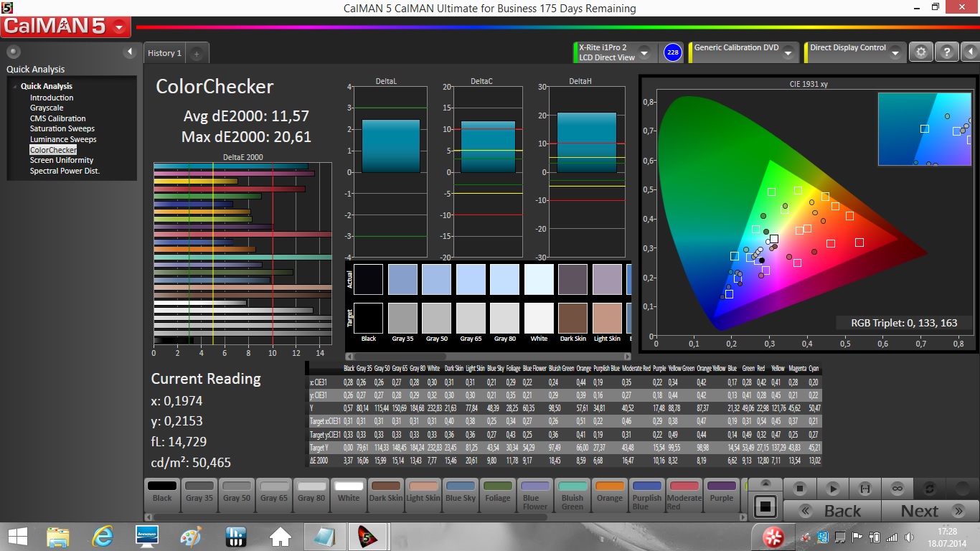This screenshot has height=551, width=980.
Task: Click the single-read bracket icon
Action: 864,489
